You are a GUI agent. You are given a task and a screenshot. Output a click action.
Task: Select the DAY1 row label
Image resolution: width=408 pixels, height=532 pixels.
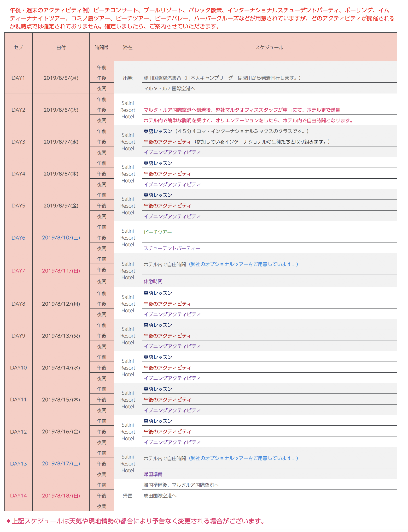click(x=18, y=78)
